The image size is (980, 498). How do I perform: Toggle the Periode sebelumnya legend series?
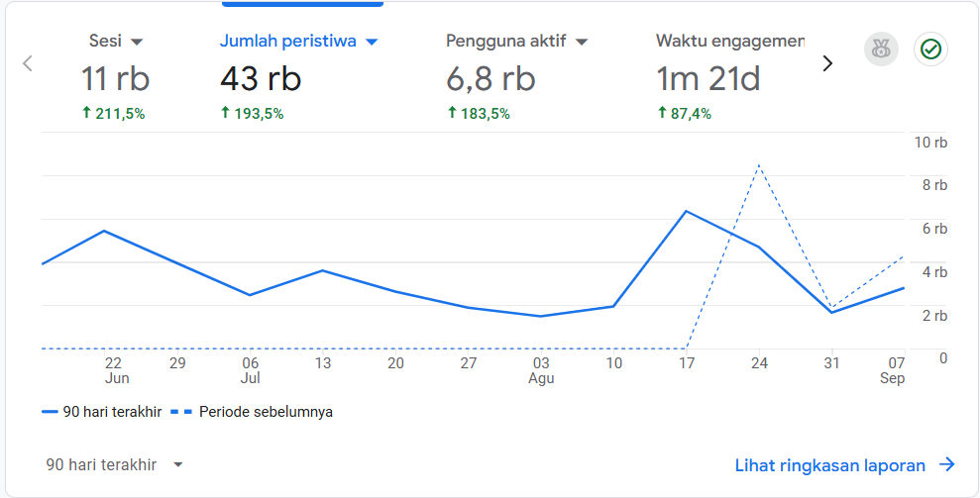(253, 412)
